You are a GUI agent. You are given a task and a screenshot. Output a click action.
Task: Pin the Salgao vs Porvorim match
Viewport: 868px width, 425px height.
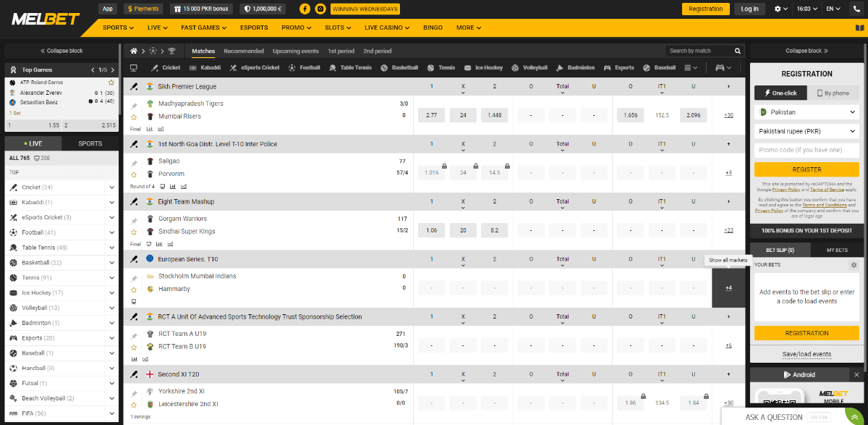(x=134, y=164)
